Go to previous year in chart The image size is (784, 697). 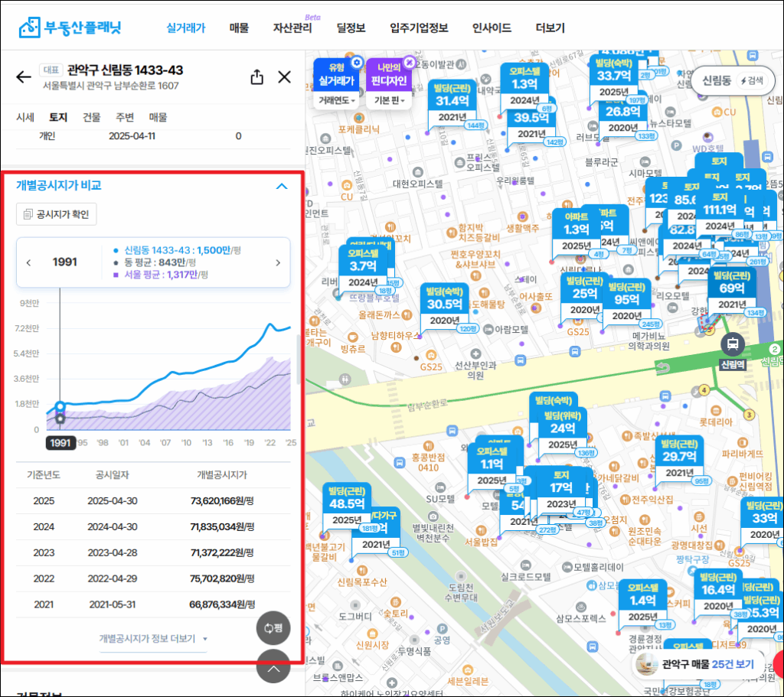point(29,262)
